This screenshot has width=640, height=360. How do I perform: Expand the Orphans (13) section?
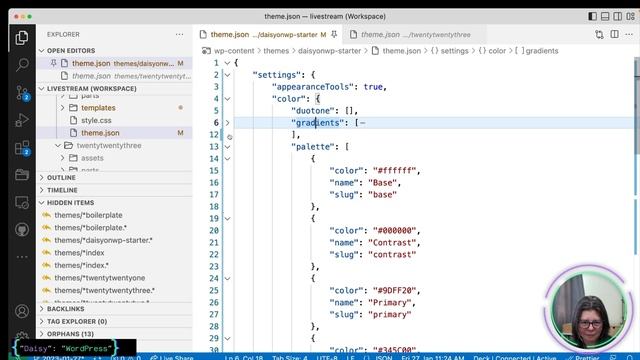[x=42, y=334]
